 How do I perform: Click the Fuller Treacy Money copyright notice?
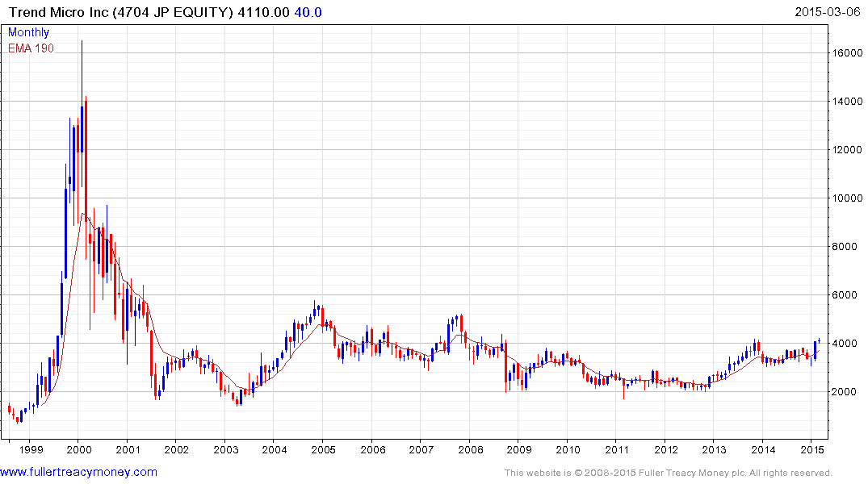pos(669,473)
